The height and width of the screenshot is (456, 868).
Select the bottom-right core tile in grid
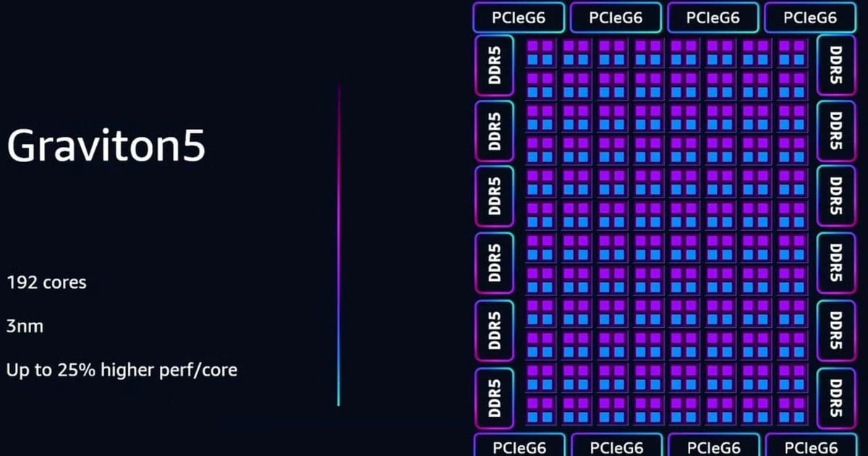click(x=793, y=411)
